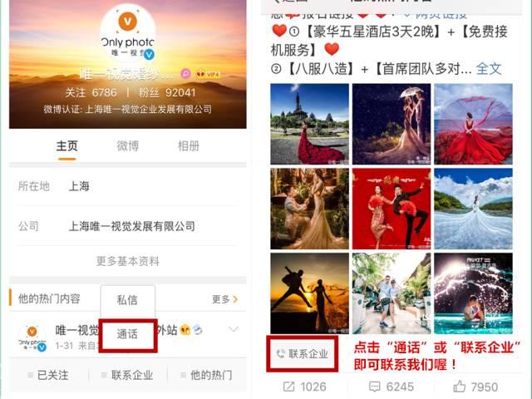Open the red dress beach photo thumbnail
Screen dimensions: 532x399
(x=473, y=124)
